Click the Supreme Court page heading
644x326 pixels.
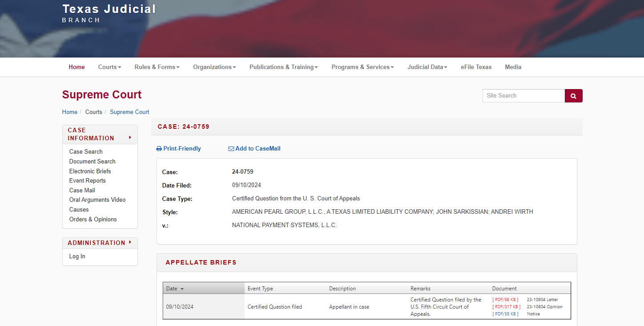pyautogui.click(x=102, y=95)
